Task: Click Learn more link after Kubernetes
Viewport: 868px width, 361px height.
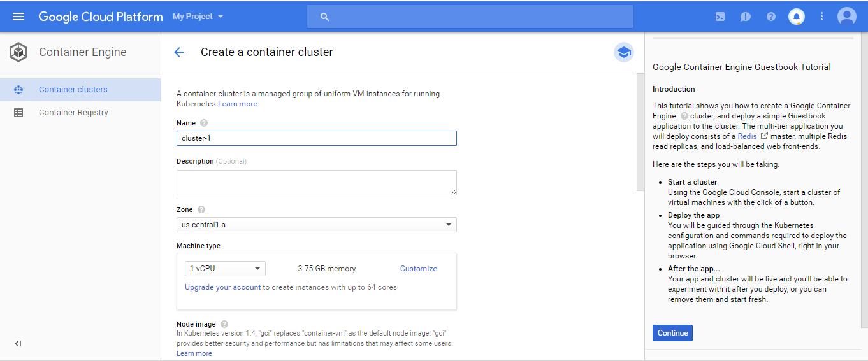Action: click(238, 104)
